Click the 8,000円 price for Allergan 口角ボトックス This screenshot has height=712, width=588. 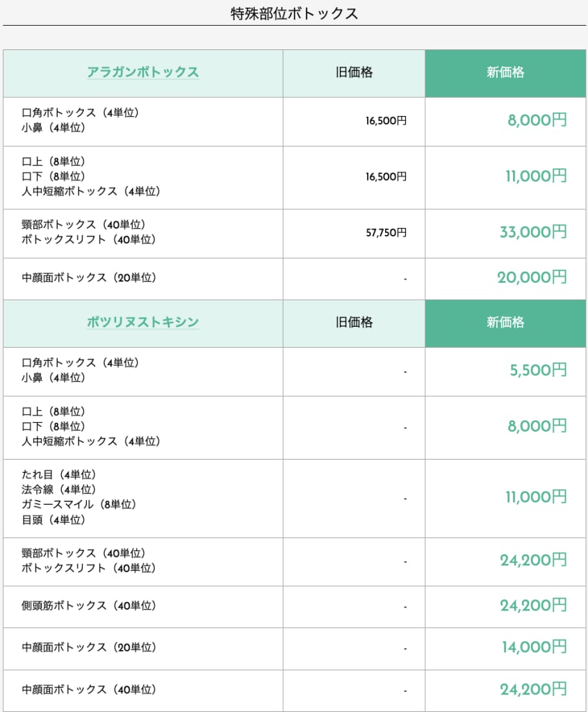(x=537, y=120)
